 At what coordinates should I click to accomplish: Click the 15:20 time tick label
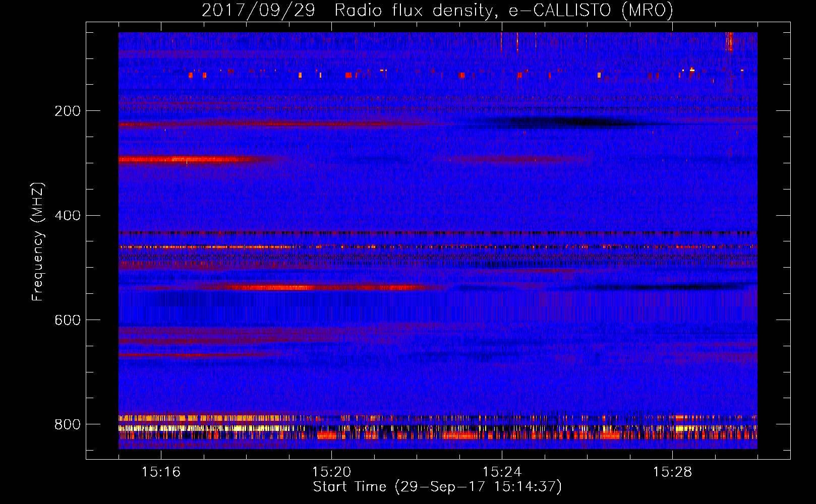point(331,472)
